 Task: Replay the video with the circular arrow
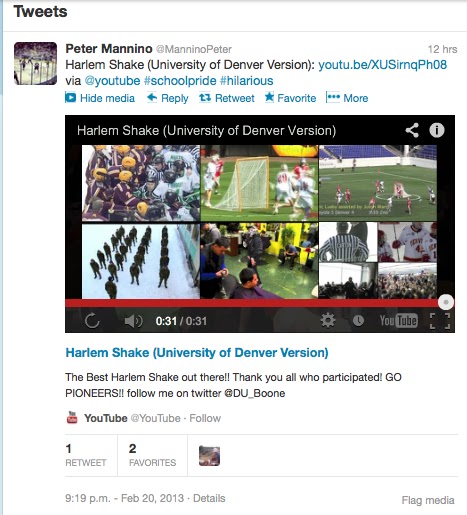coord(92,321)
